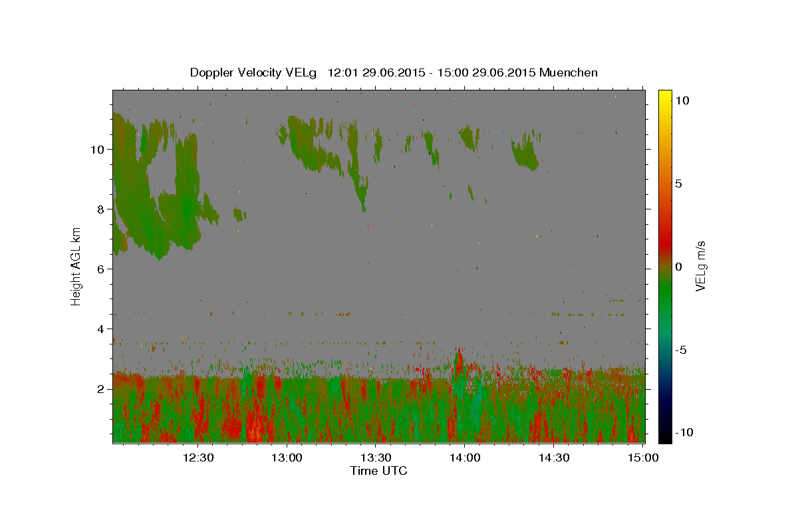Click height axis label '6'
Image resolution: width=798 pixels, height=532 pixels.
click(x=100, y=269)
